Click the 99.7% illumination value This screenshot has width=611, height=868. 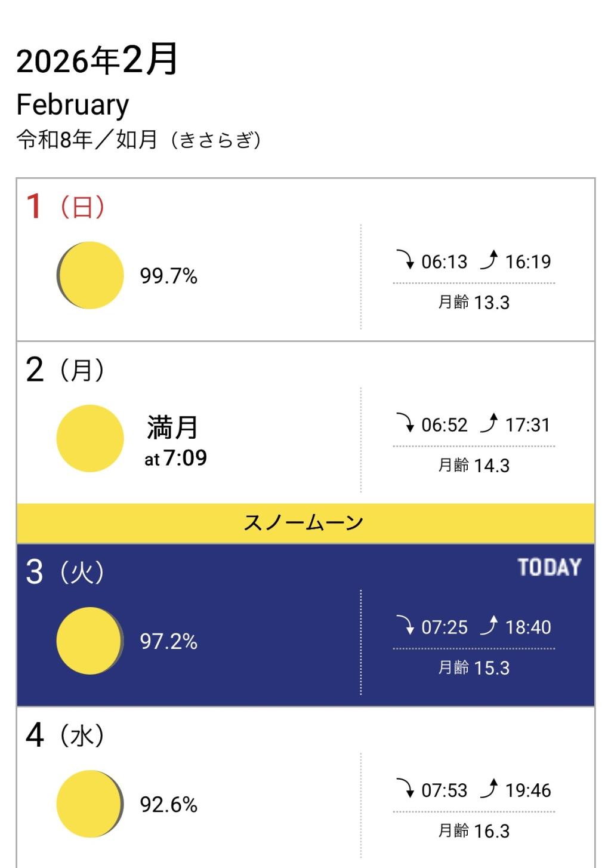click(168, 276)
